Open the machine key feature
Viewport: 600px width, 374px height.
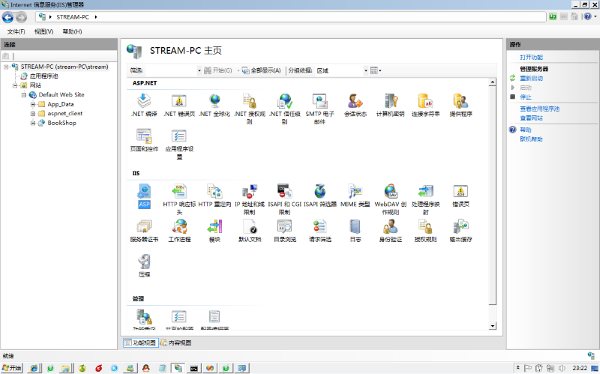click(390, 105)
